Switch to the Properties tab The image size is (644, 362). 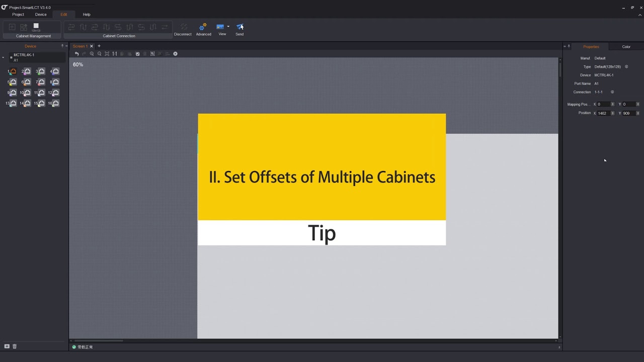click(591, 47)
